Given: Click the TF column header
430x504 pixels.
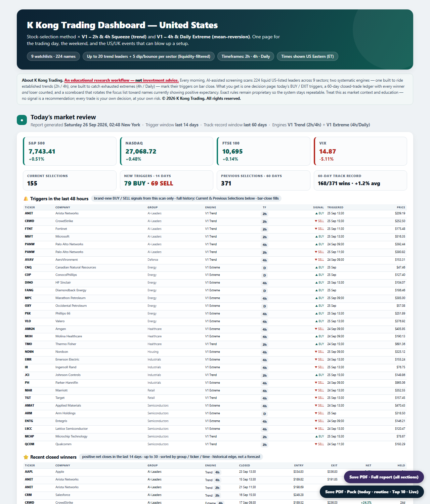Looking at the screenshot, I should [x=264, y=207].
